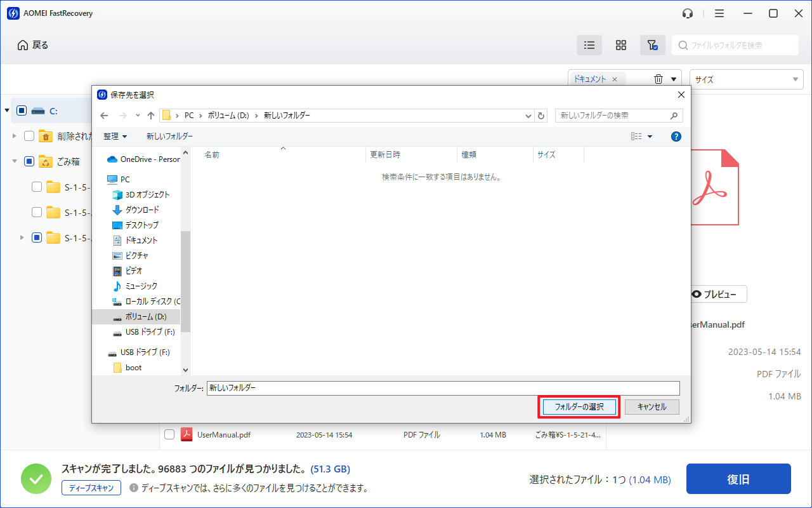Screen dimensions: 812x508
Task: Expand the 削除された folder node
Action: (x=15, y=136)
